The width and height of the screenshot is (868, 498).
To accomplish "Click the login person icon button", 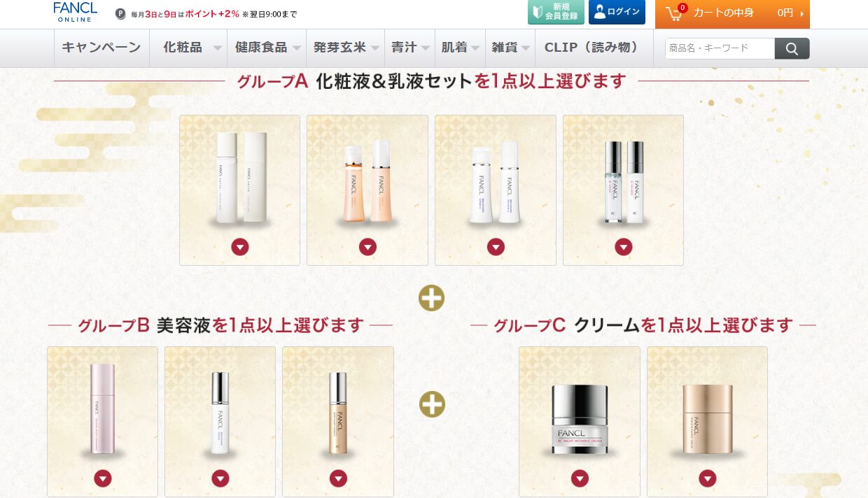I will 617,12.
